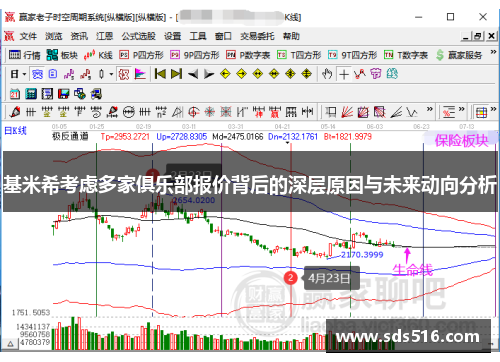Open the 行情 market quotes view
Viewport: 500px width, 362px height.
coord(24,55)
